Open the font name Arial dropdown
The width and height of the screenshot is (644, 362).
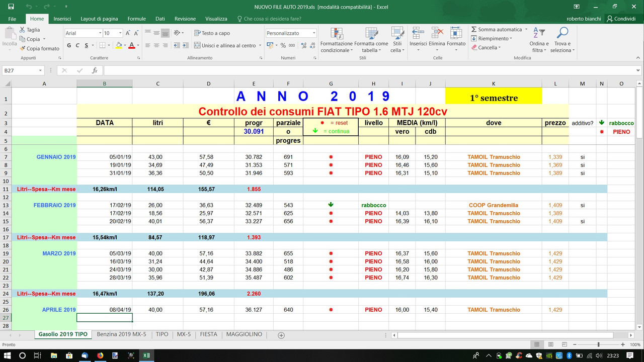[x=99, y=33]
